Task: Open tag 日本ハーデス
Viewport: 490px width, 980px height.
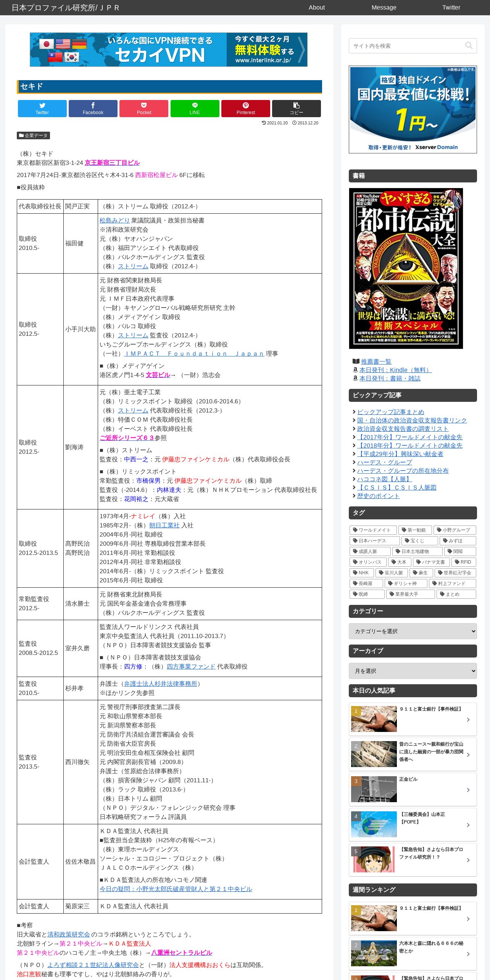Action: (x=375, y=541)
